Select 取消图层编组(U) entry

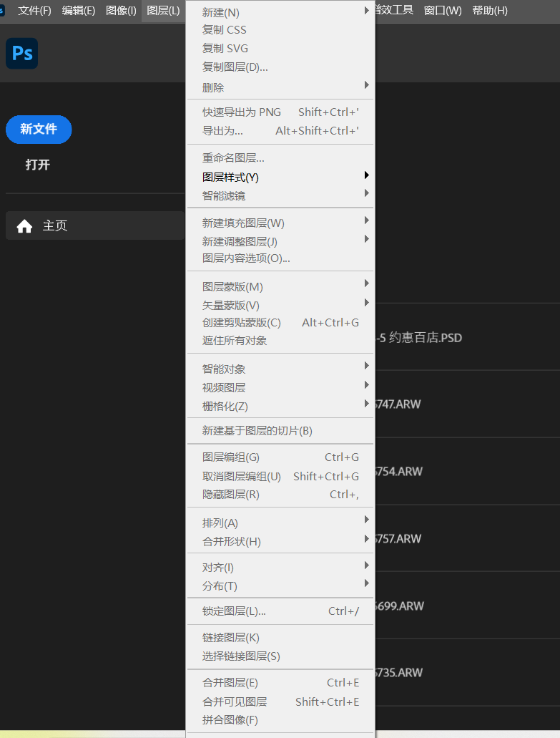[280, 476]
